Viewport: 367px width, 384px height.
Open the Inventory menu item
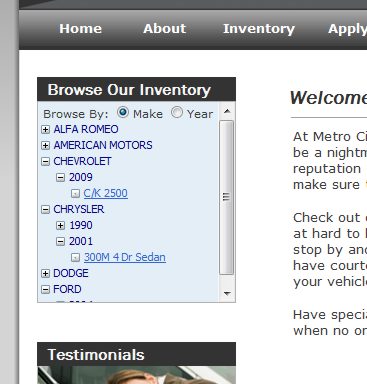click(259, 29)
